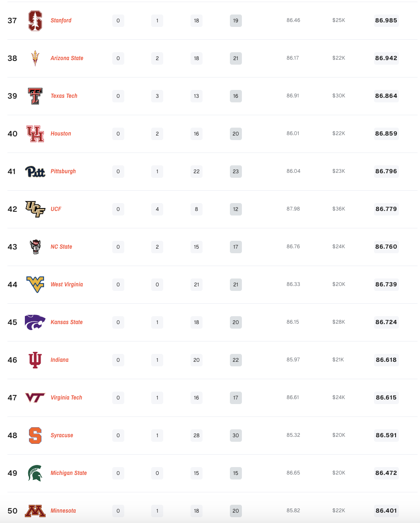The width and height of the screenshot is (420, 523).
Task: Click UCF's score 86.779
Action: pyautogui.click(x=386, y=209)
